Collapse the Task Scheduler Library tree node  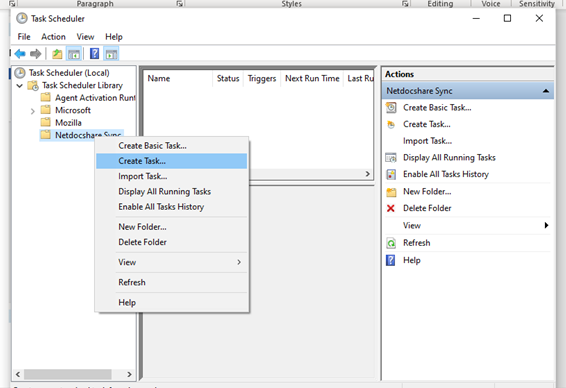(x=20, y=86)
